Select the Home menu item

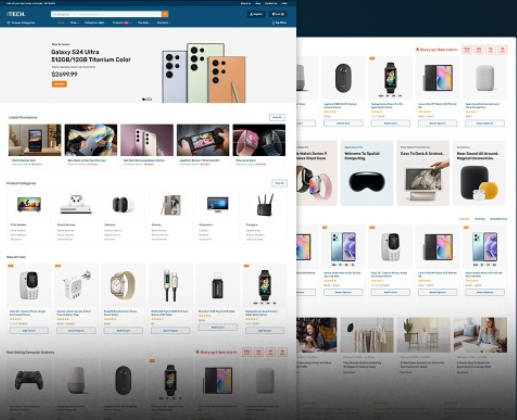pyautogui.click(x=61, y=23)
